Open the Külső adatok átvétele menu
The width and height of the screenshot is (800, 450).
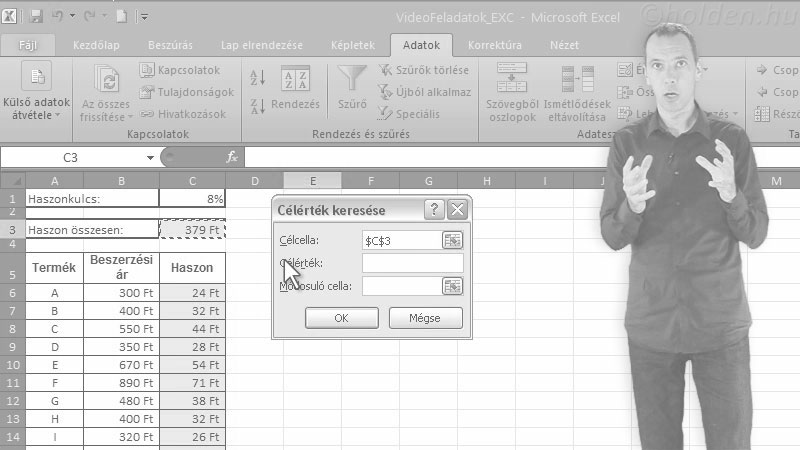pos(36,90)
